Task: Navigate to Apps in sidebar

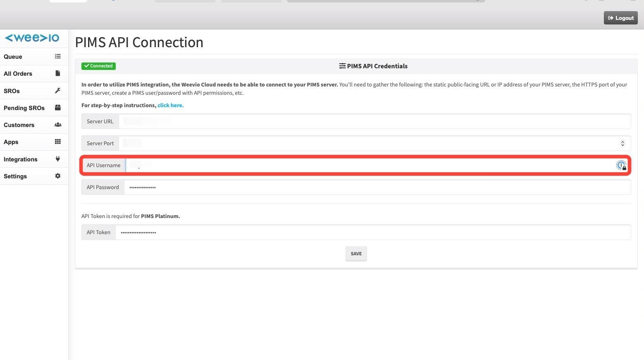Action: tap(34, 142)
